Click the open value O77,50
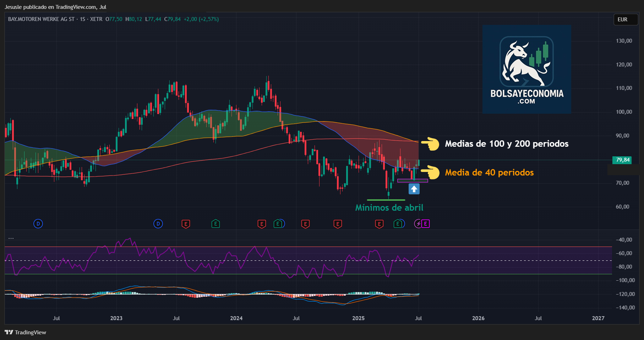This screenshot has width=644, height=340. (114, 19)
